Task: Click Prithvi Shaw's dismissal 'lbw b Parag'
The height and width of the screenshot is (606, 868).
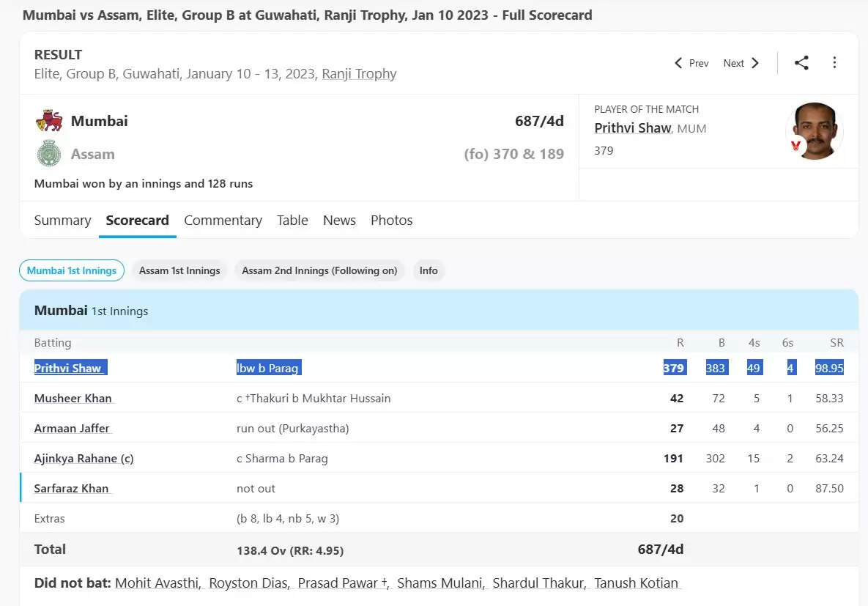Action: pos(268,369)
